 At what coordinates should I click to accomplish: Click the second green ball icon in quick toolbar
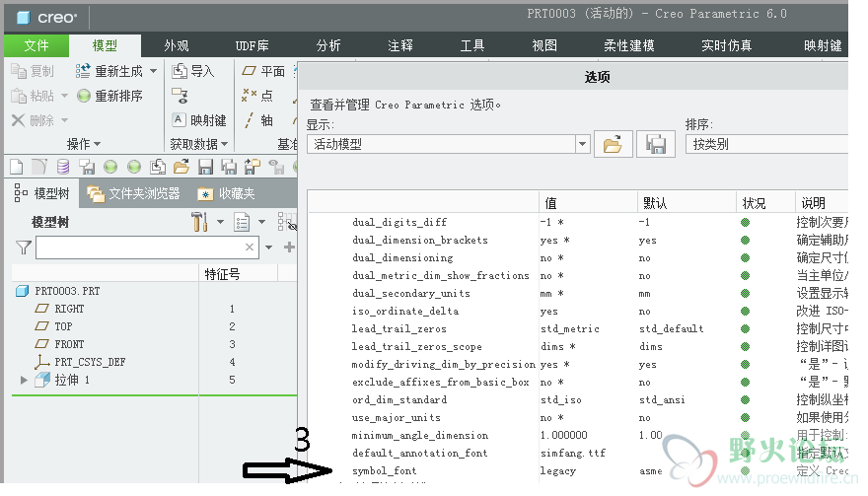point(134,166)
